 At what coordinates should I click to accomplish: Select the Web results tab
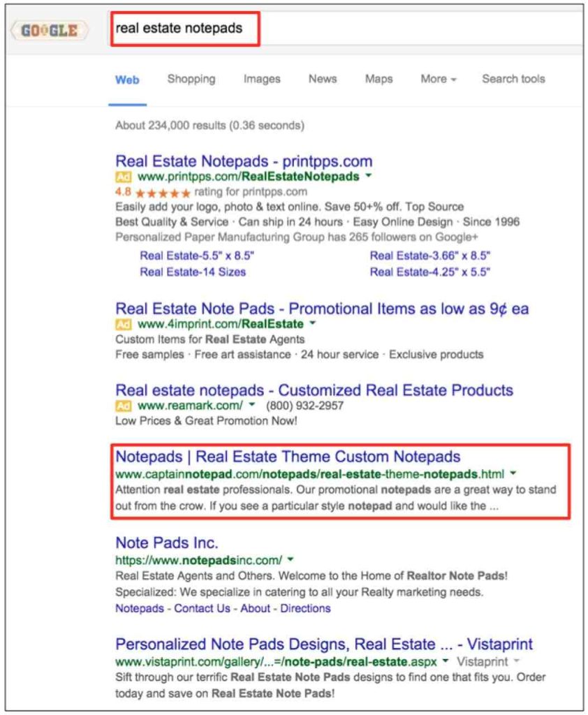tap(128, 79)
